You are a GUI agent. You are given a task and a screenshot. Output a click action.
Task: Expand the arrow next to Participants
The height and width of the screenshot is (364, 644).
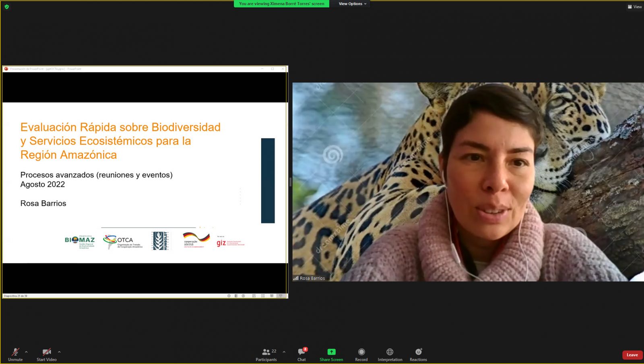pyautogui.click(x=284, y=352)
